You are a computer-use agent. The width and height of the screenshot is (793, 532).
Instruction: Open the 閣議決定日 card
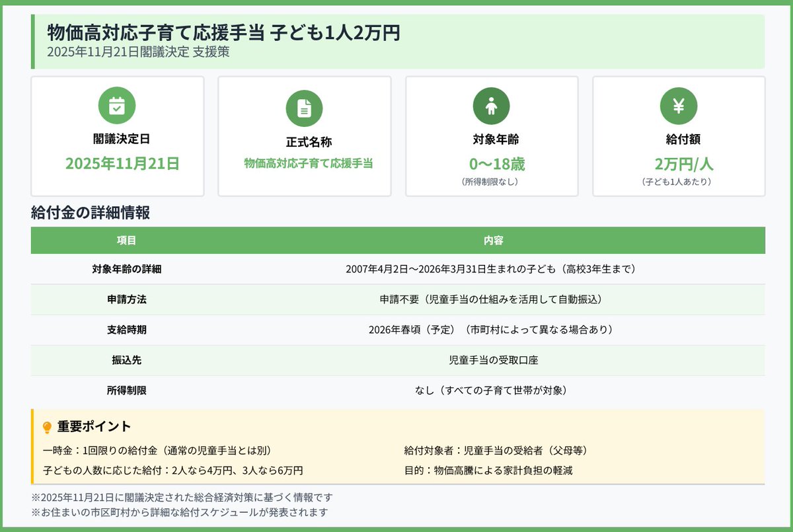pyautogui.click(x=117, y=135)
